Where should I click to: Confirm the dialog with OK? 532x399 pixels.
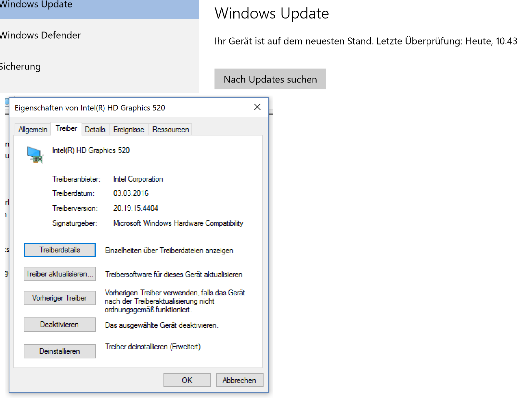(x=187, y=380)
